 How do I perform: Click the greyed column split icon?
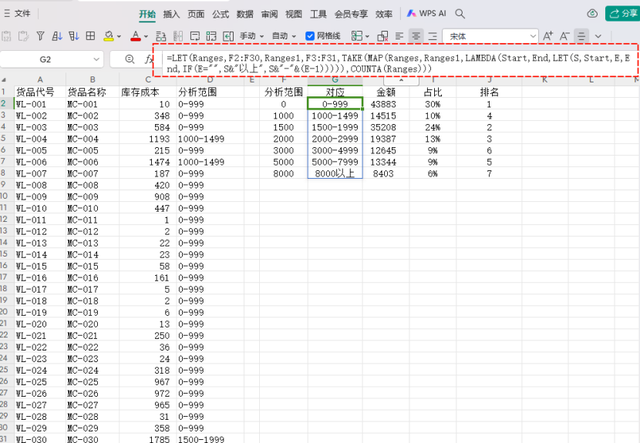(178, 36)
